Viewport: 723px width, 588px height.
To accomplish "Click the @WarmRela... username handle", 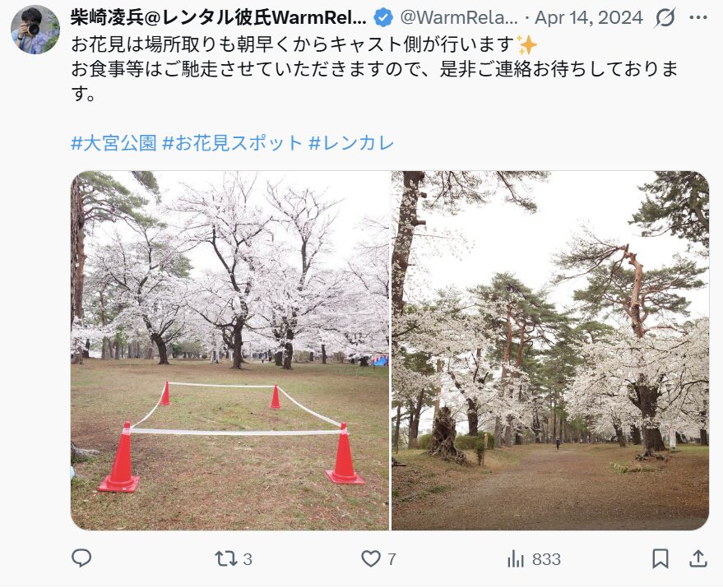I will 459,18.
